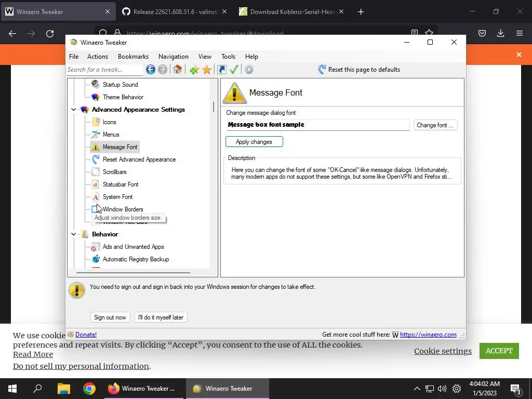Click the Pocket icon in Firefox toolbar
Image resolution: width=532 pixels, height=399 pixels.
tap(482, 33)
